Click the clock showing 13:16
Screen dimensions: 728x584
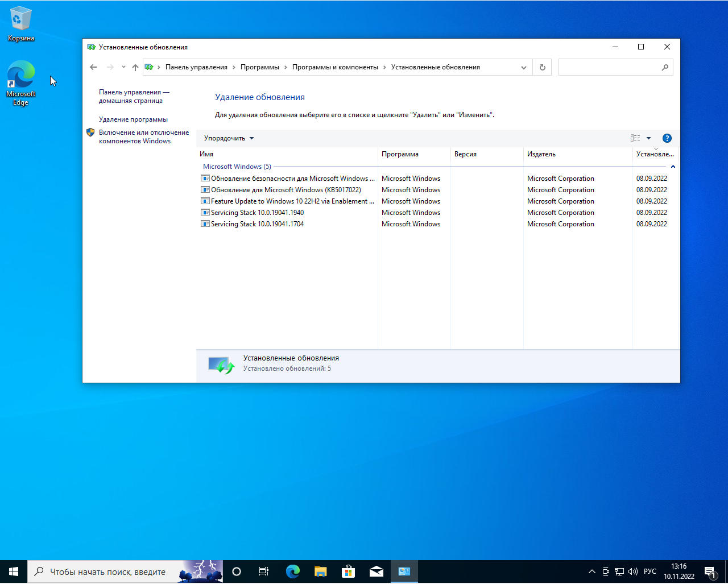[679, 571]
